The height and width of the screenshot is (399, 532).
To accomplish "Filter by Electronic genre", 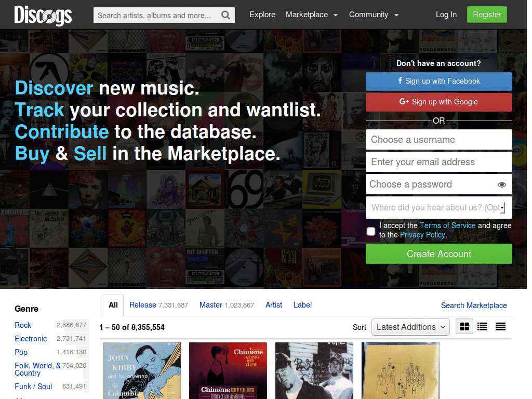I will pos(31,339).
